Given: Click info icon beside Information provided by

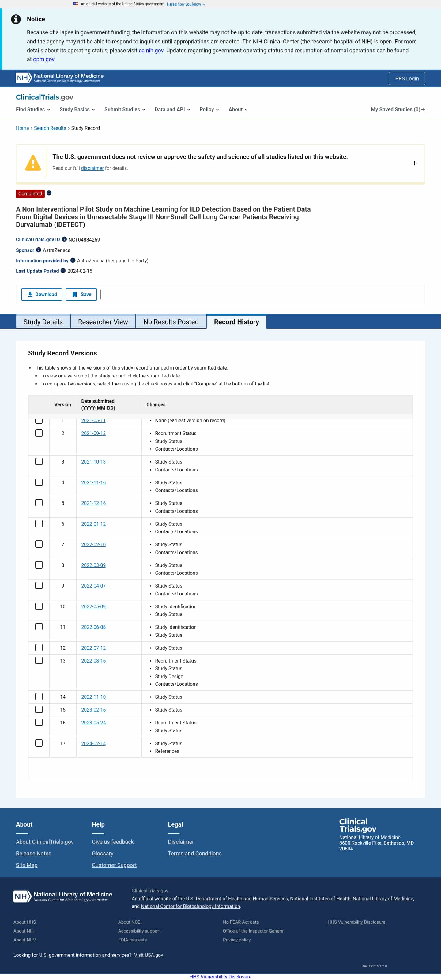Looking at the screenshot, I should click(x=73, y=261).
